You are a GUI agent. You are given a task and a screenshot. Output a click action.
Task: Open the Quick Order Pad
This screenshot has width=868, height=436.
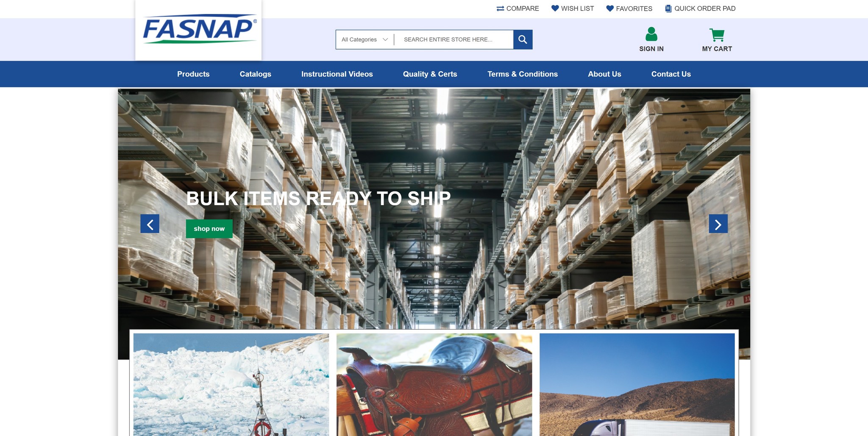[x=700, y=8]
